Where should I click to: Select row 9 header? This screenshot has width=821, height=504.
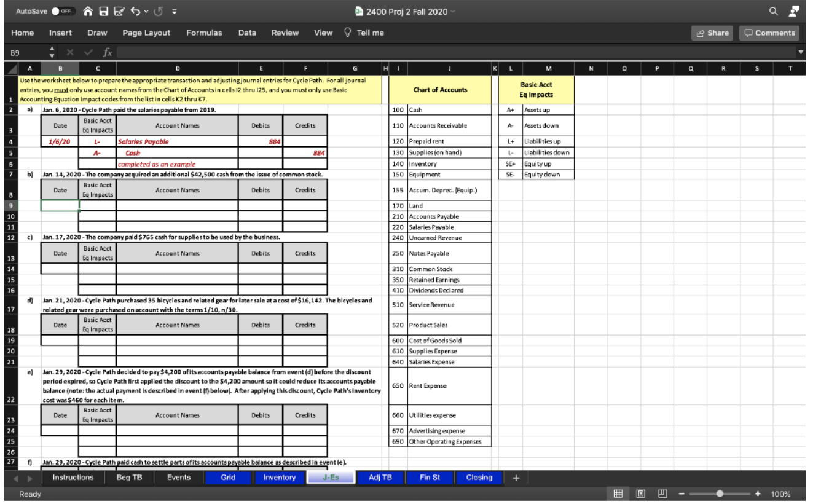[10, 206]
